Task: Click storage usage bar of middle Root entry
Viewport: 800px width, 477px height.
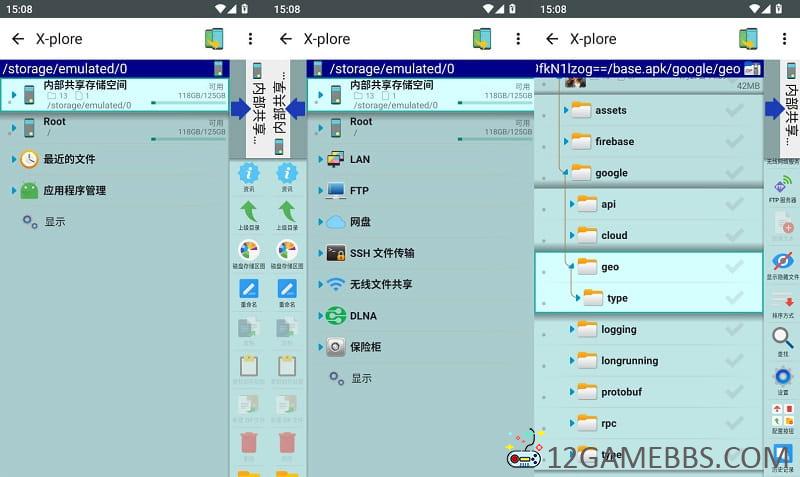Action: coord(495,139)
